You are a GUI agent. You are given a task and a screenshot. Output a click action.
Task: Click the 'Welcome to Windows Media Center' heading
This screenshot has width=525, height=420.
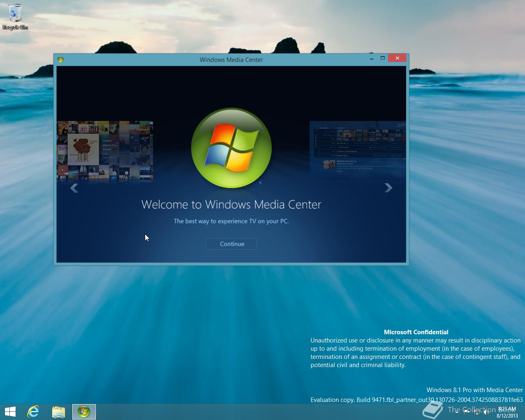click(x=231, y=204)
